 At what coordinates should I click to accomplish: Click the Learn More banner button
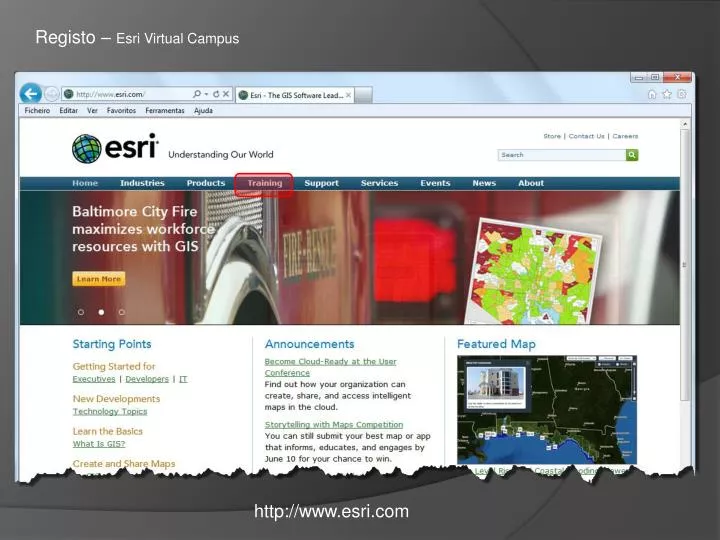98,279
